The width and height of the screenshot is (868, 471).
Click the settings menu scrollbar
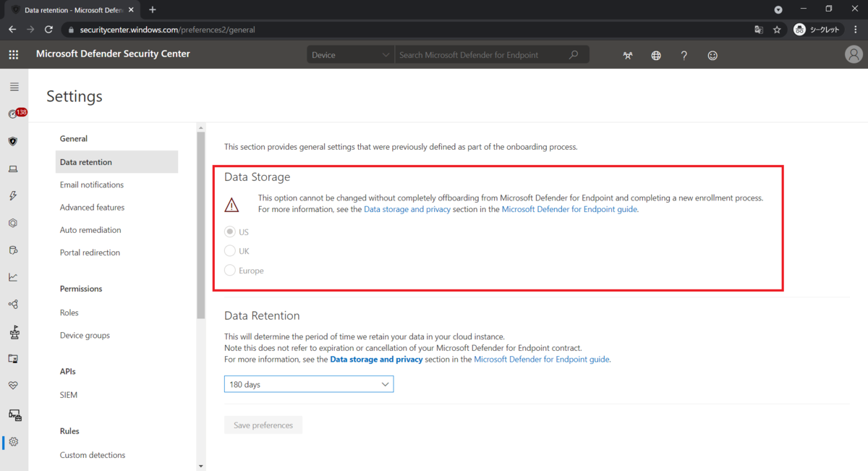pyautogui.click(x=200, y=224)
